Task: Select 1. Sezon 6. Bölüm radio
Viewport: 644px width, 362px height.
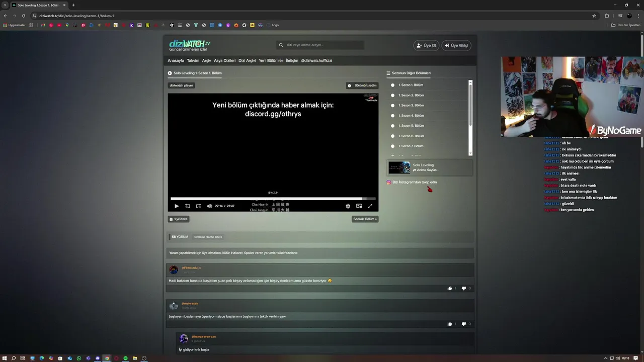Action: point(393,136)
